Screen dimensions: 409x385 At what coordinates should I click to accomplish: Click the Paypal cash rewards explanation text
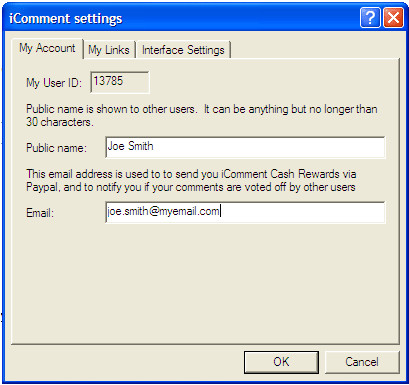191,180
